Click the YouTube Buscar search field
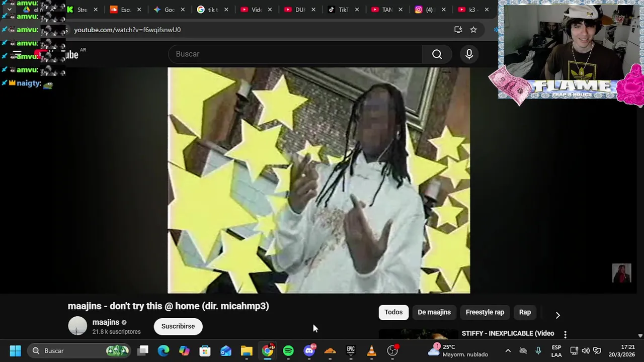The image size is (644, 362). [x=295, y=54]
